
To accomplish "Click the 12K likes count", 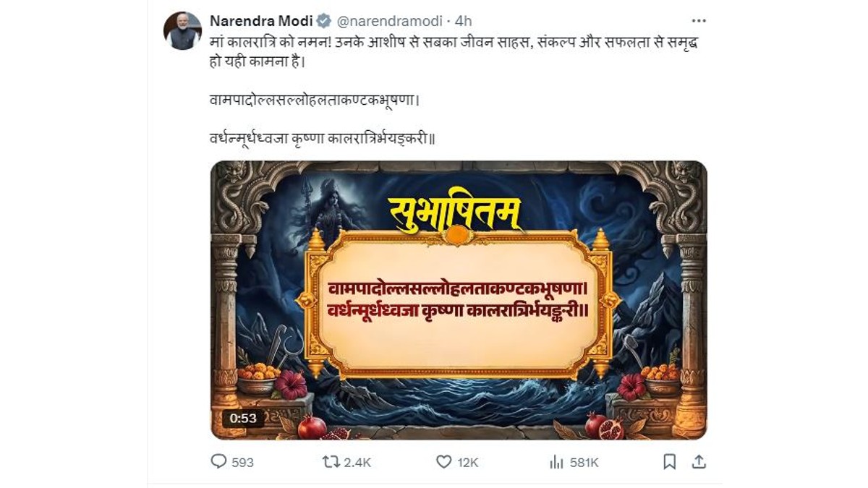I will [468, 462].
